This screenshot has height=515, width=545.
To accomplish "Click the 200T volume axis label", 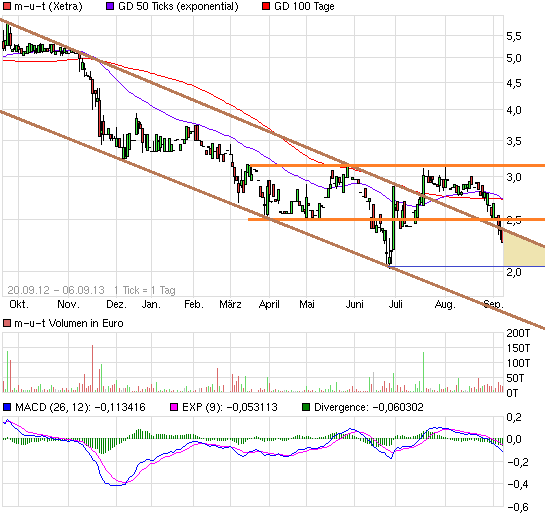I will [x=518, y=333].
